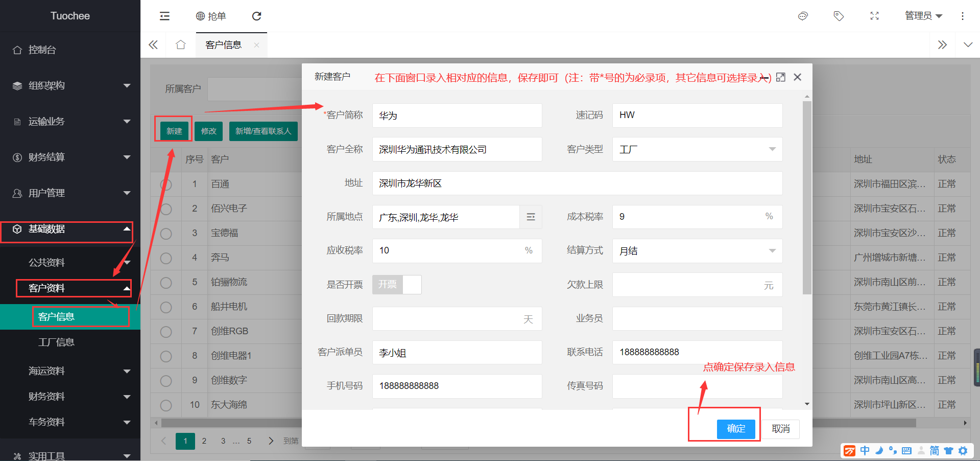980x461 pixels.
Task: Click the 基础数据 cube icon
Action: (x=17, y=229)
